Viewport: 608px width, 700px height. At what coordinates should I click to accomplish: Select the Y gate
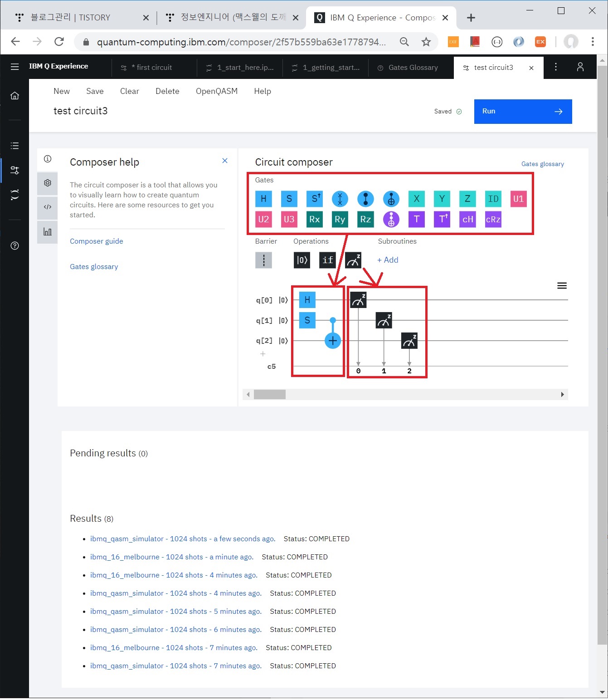(x=442, y=199)
